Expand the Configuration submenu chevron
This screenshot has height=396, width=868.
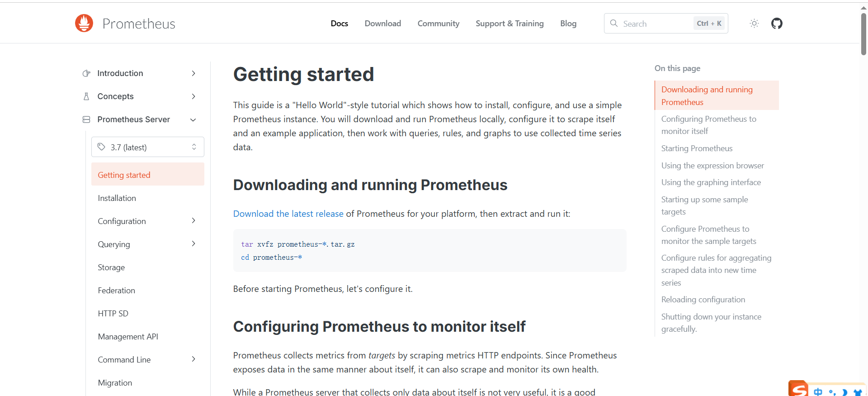(x=193, y=221)
